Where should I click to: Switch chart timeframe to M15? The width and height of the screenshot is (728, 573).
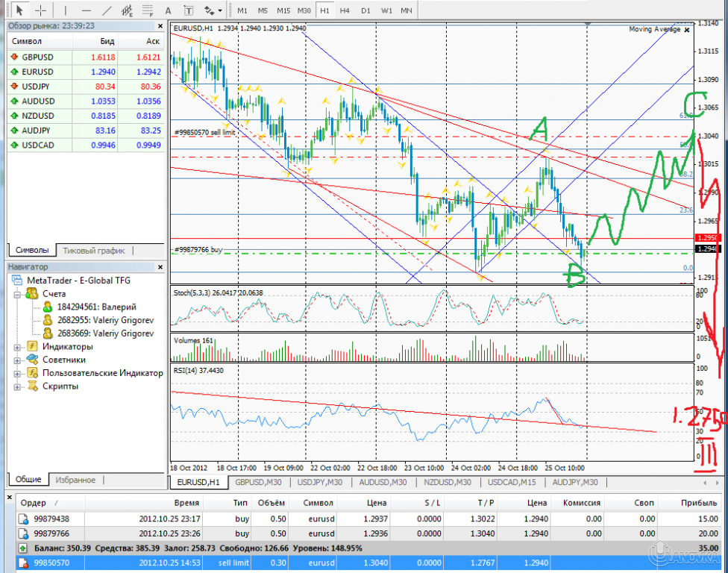tap(283, 10)
